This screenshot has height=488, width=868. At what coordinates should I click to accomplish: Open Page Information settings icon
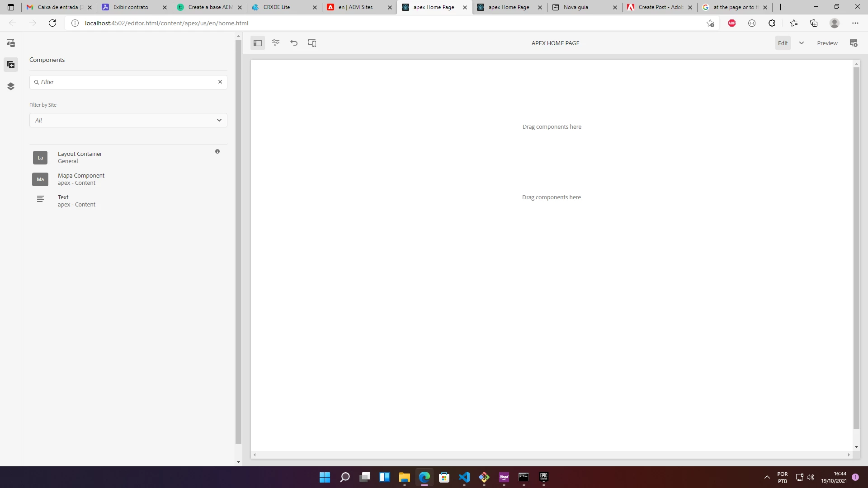point(276,43)
